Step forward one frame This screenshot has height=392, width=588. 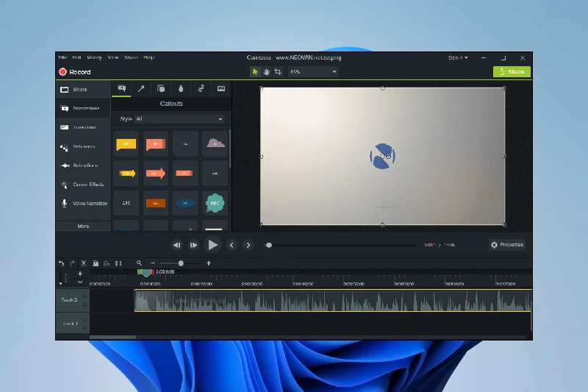pyautogui.click(x=193, y=245)
